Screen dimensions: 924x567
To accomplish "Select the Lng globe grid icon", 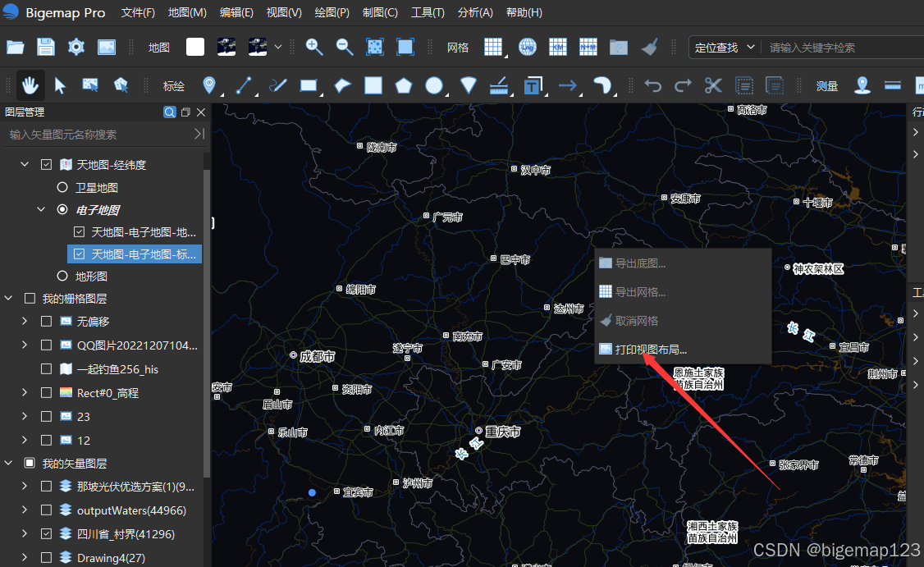I will [528, 47].
